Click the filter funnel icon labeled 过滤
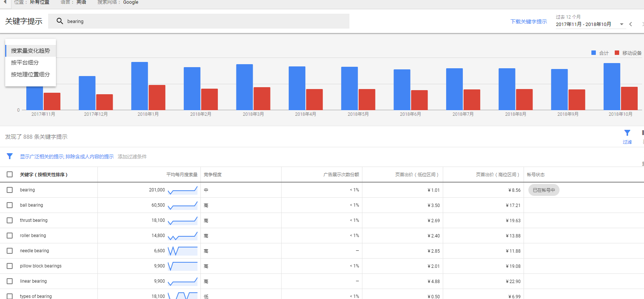The image size is (644, 299). 627,133
